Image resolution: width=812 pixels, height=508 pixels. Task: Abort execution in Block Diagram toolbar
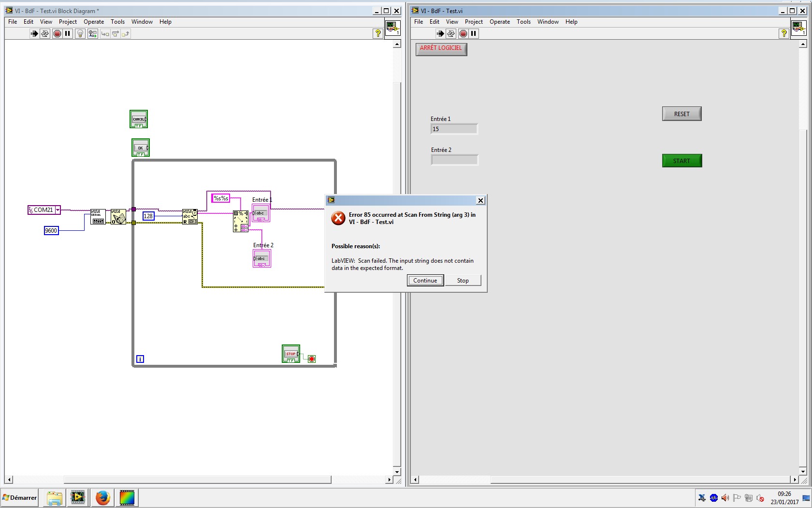(57, 33)
